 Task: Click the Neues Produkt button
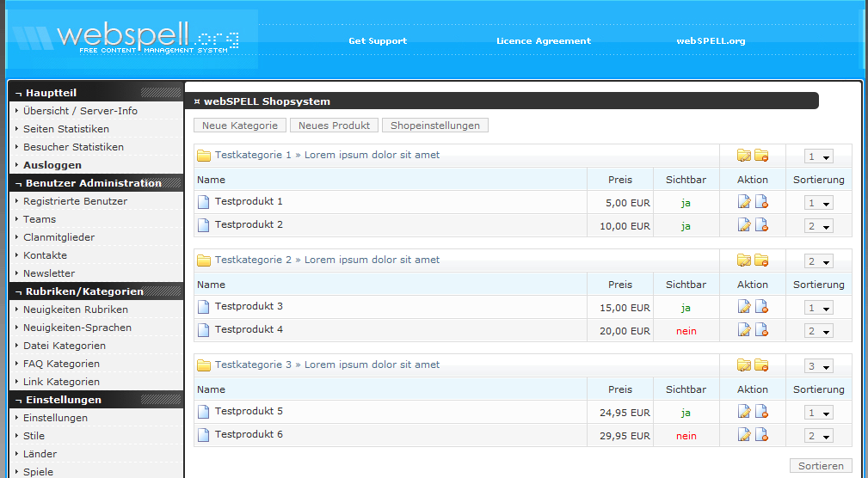(334, 126)
